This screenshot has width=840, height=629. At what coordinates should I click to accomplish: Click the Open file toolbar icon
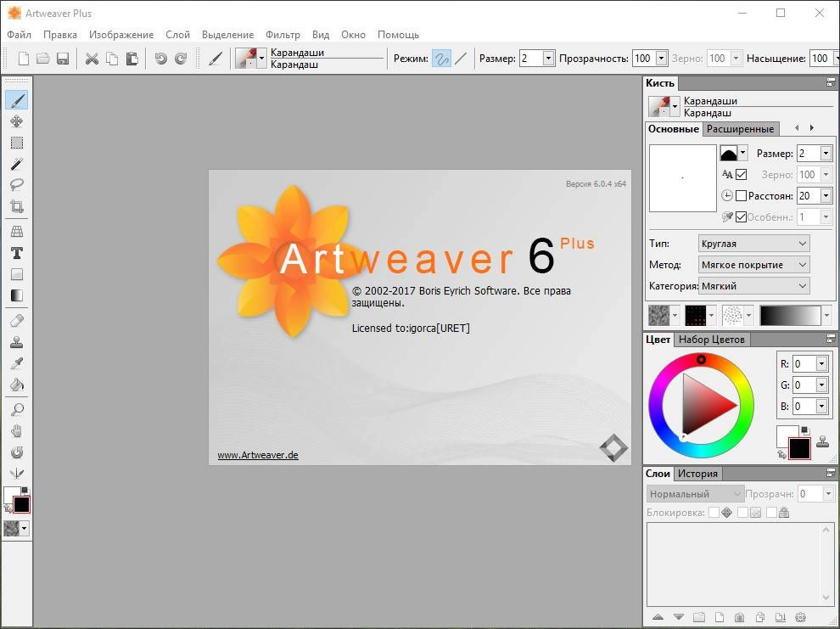(43, 59)
